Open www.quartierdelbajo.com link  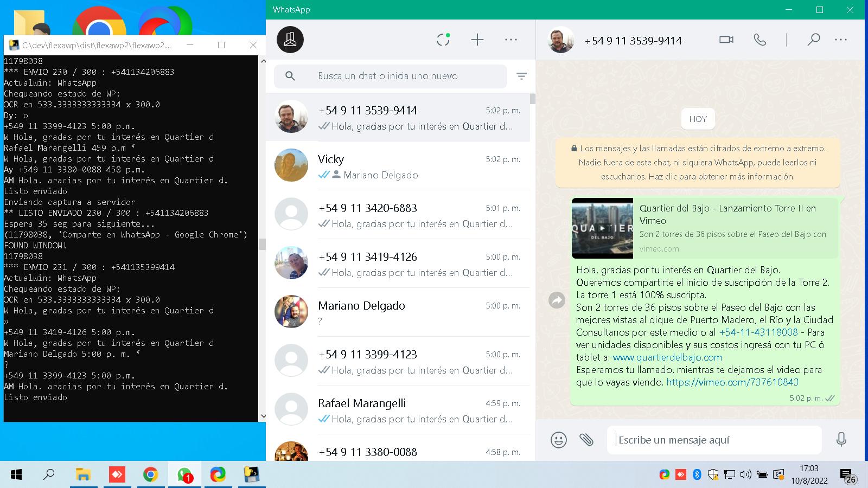point(667,357)
